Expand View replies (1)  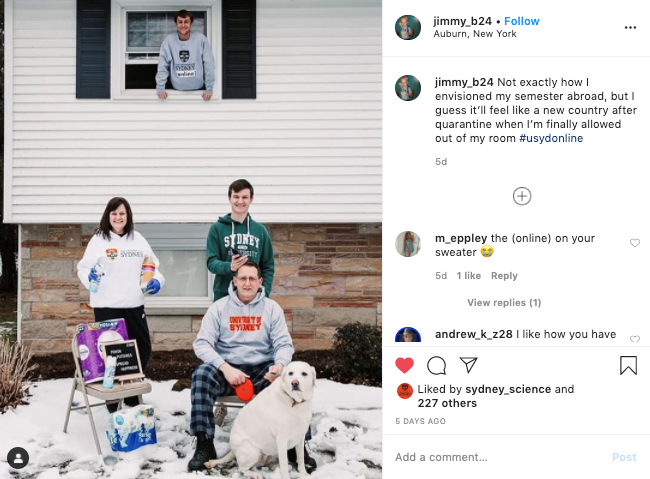pyautogui.click(x=504, y=302)
